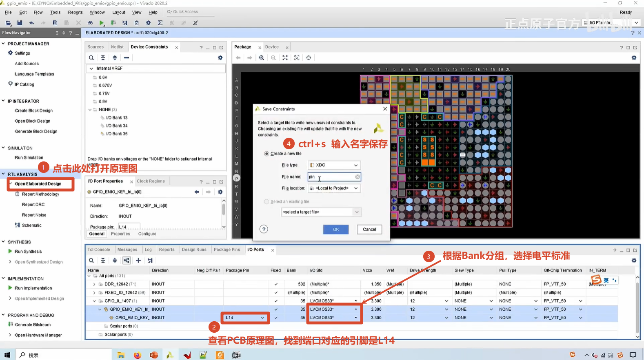Click the help button in Save Constraints dialog
The image size is (644, 360).
(264, 229)
